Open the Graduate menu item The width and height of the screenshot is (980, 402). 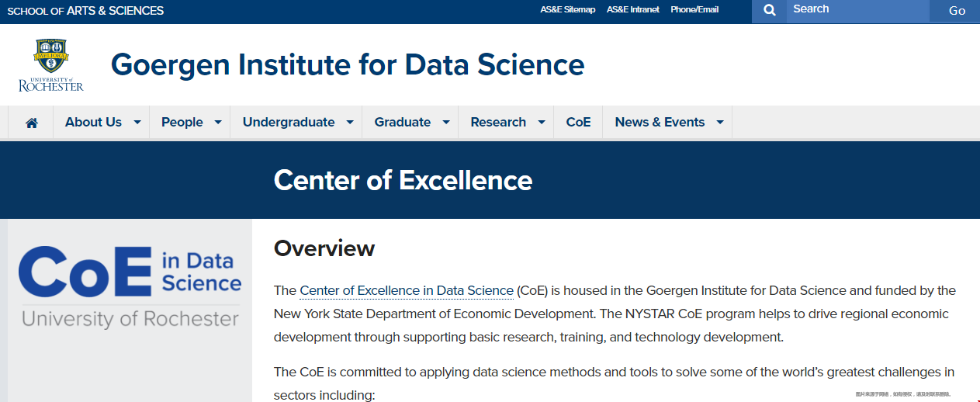click(402, 122)
